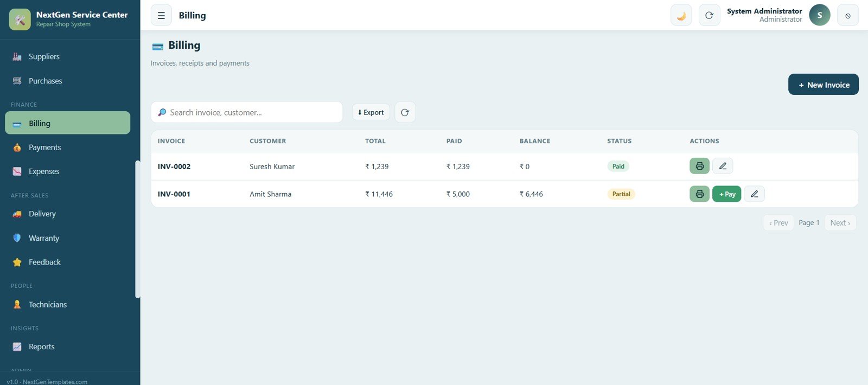The image size is (868, 385).
Task: Open Expenses section
Action: pos(67,171)
